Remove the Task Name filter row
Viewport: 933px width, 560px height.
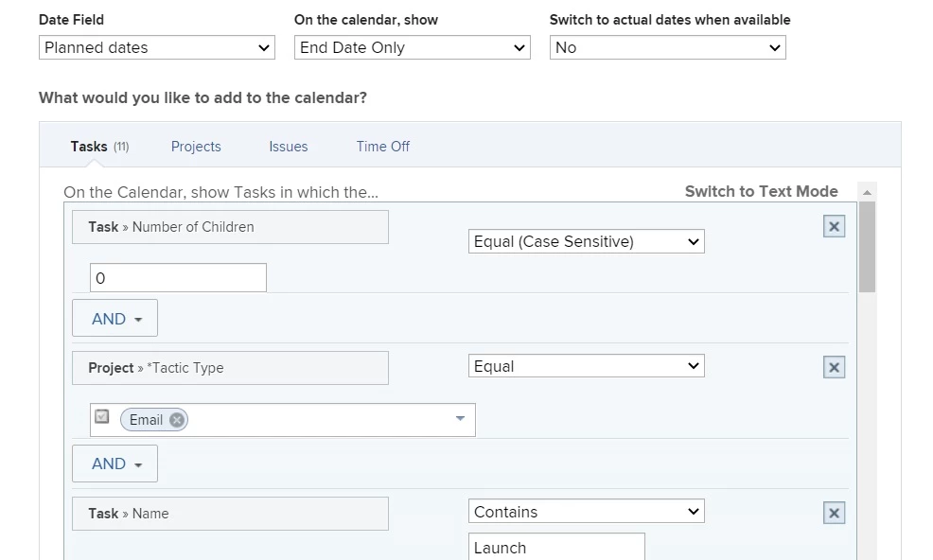click(834, 514)
